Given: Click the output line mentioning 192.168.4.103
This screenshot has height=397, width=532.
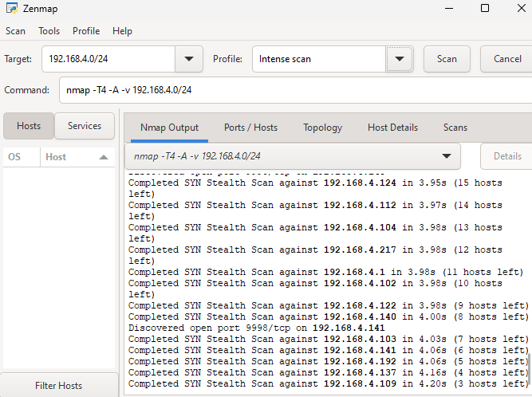Looking at the screenshot, I should pyautogui.click(x=329, y=340).
